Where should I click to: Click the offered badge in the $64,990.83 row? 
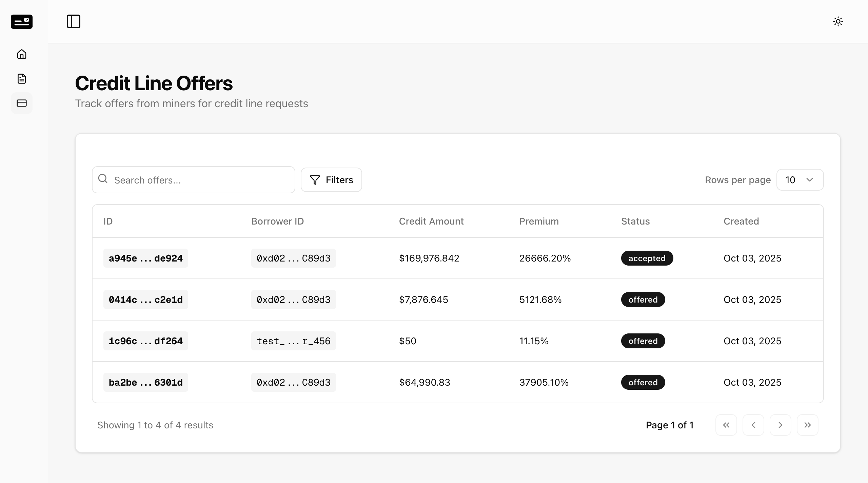point(643,382)
